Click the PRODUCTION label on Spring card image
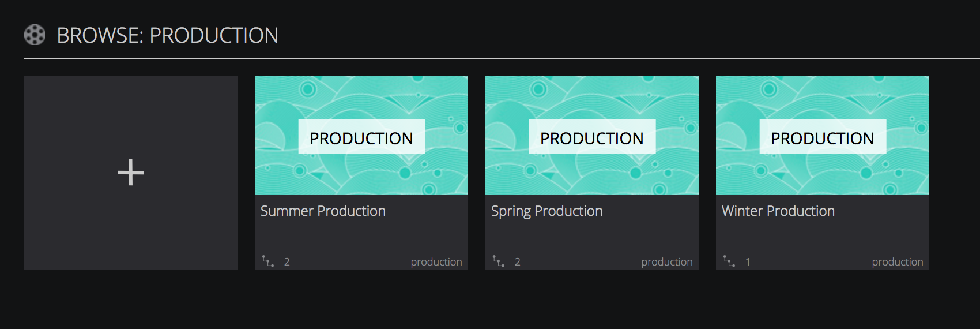Image resolution: width=980 pixels, height=329 pixels. pyautogui.click(x=592, y=138)
